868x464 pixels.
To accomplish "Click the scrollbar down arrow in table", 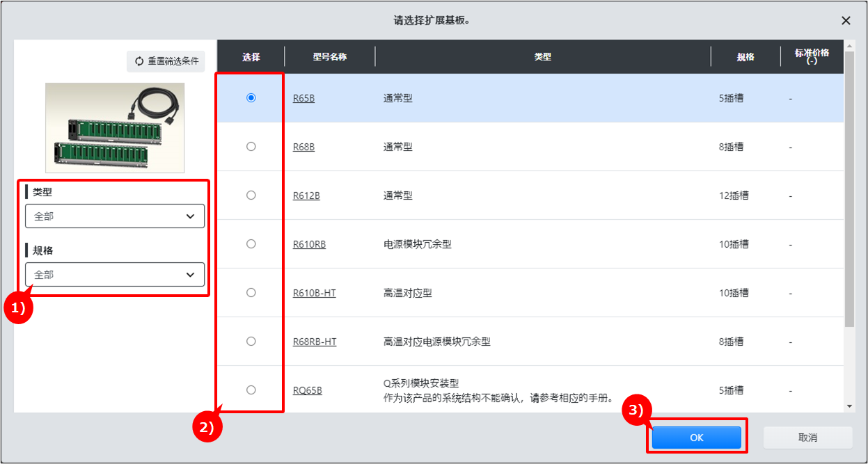I will pos(849,406).
